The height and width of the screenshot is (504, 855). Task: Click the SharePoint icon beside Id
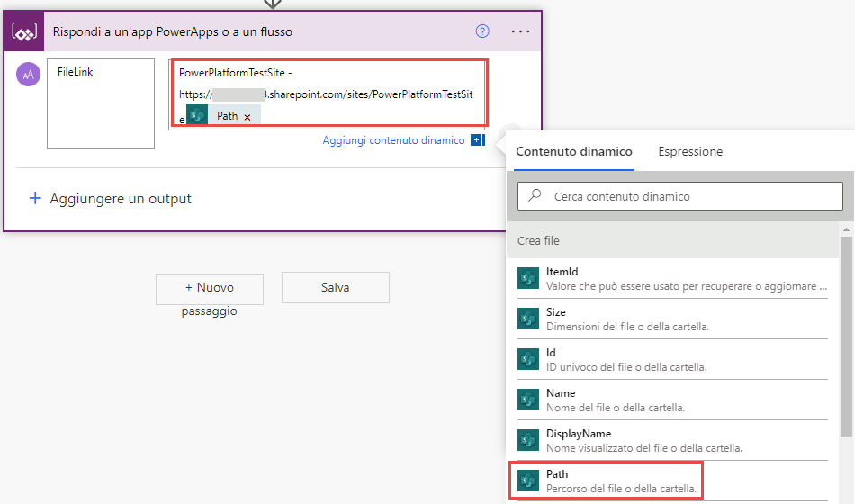click(x=527, y=359)
